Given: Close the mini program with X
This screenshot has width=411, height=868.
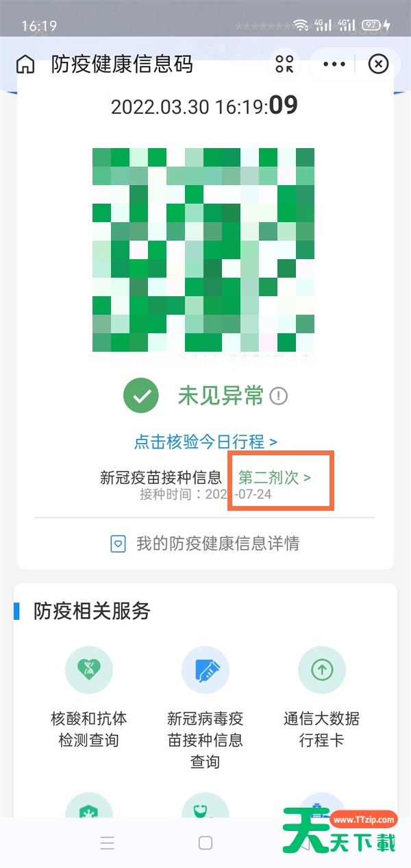Looking at the screenshot, I should point(378,64).
